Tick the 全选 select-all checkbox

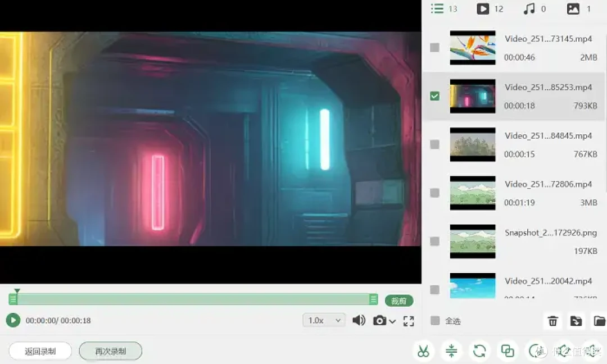point(435,321)
